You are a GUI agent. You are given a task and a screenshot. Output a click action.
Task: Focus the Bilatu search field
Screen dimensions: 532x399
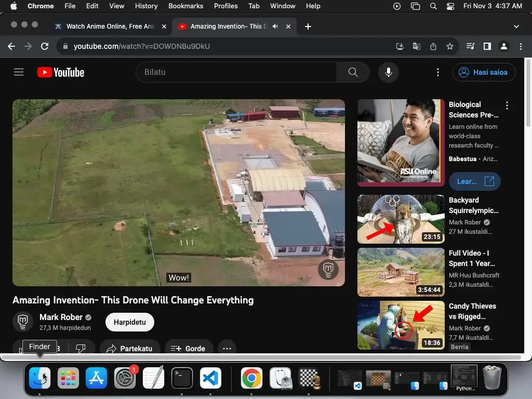click(236, 72)
